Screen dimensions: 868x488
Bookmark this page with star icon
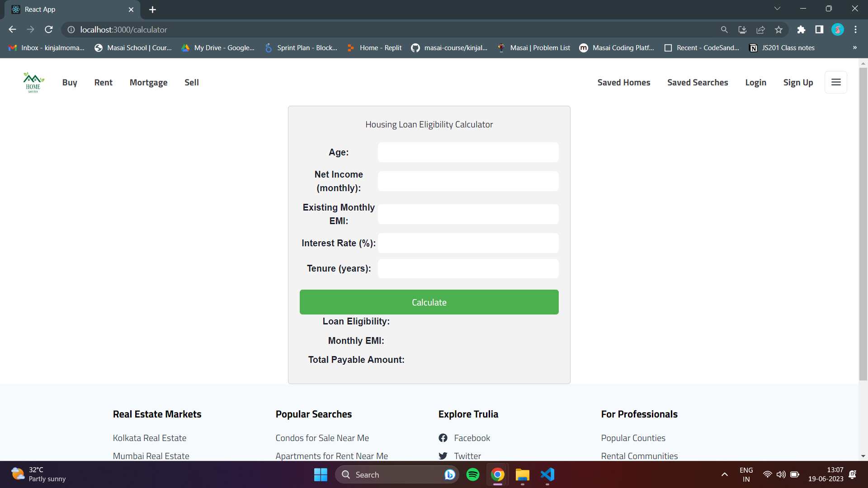[x=778, y=30]
